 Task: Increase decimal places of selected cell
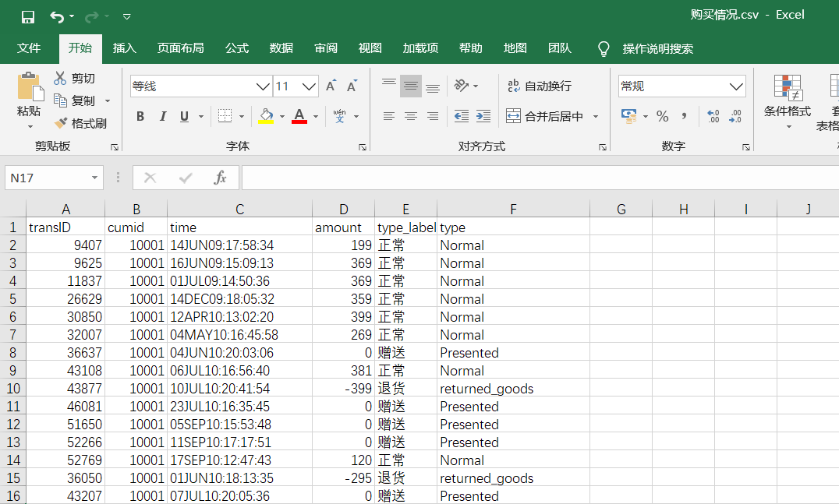715,115
